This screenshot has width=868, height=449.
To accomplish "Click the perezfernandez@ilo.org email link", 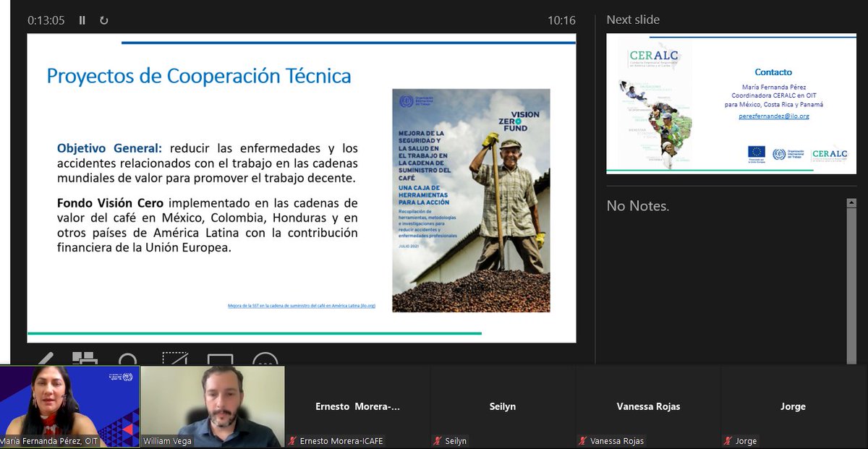I will pyautogui.click(x=774, y=116).
